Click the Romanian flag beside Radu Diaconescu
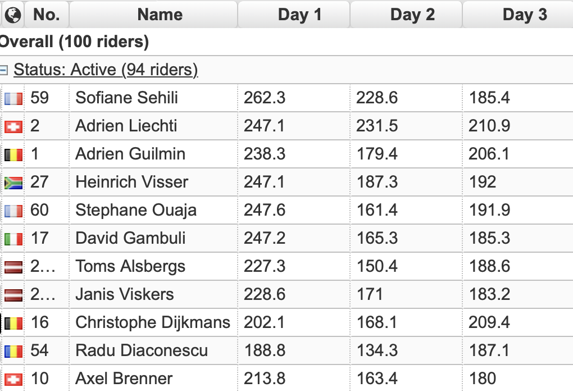This screenshot has height=392, width=573. tap(13, 352)
